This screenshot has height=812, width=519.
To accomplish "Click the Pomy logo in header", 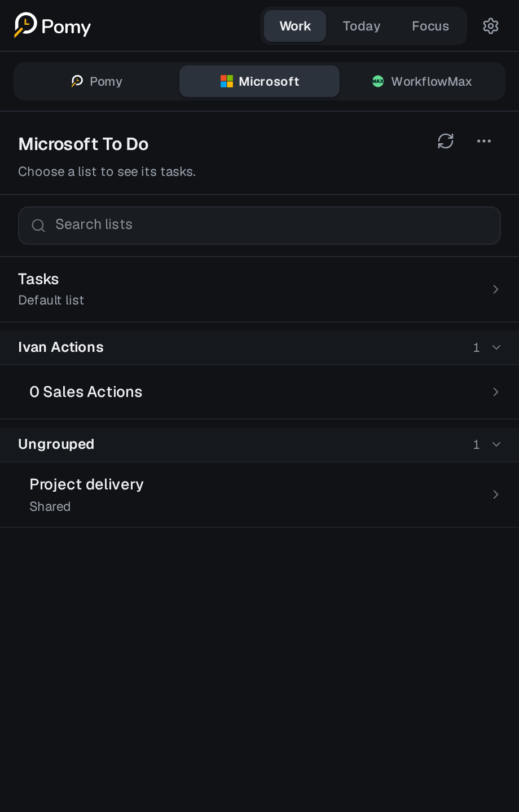I will pos(52,26).
